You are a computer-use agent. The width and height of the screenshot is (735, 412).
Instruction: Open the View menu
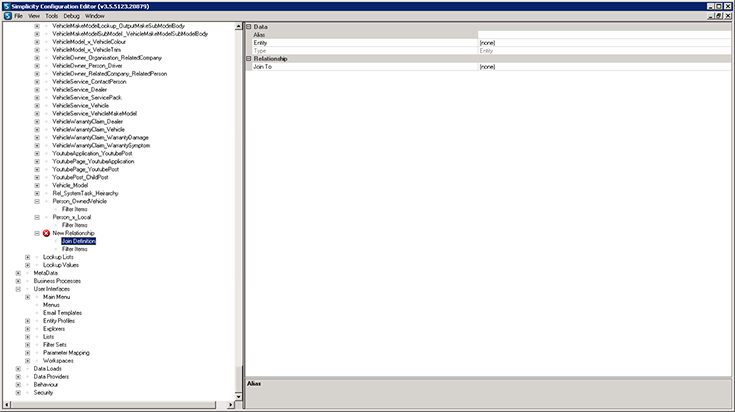click(x=34, y=16)
